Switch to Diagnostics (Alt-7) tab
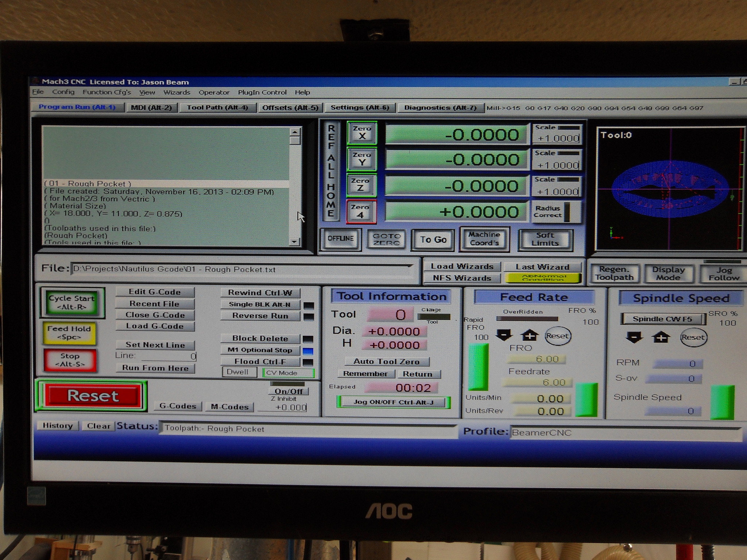 tap(440, 108)
